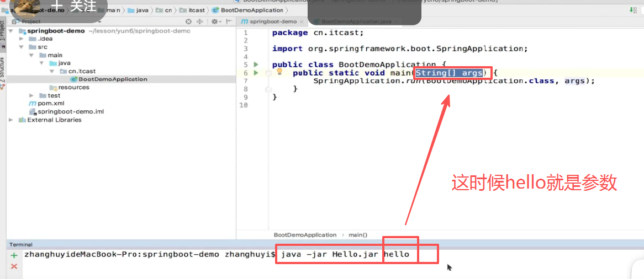Select the .idea folder in tree
644x279 pixels.
[41, 39]
